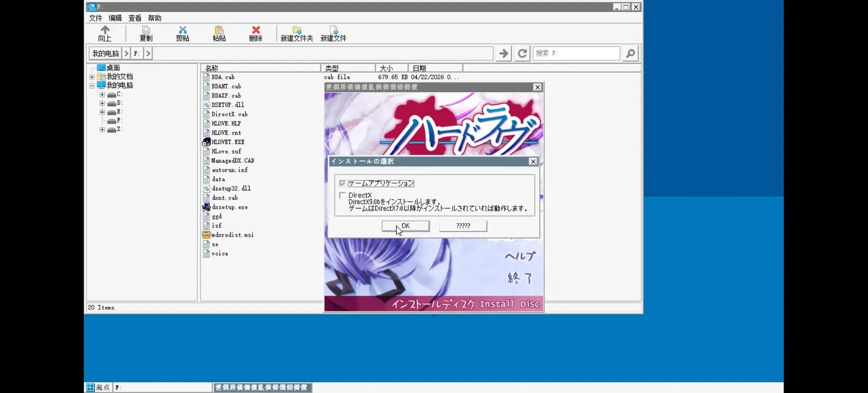Click the search magnifier icon
This screenshot has height=393, width=868.
click(x=630, y=53)
